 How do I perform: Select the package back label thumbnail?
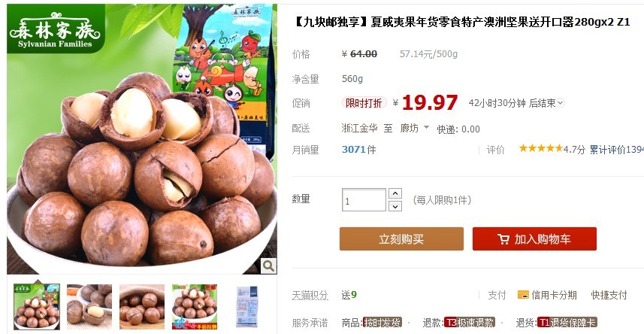[246, 306]
